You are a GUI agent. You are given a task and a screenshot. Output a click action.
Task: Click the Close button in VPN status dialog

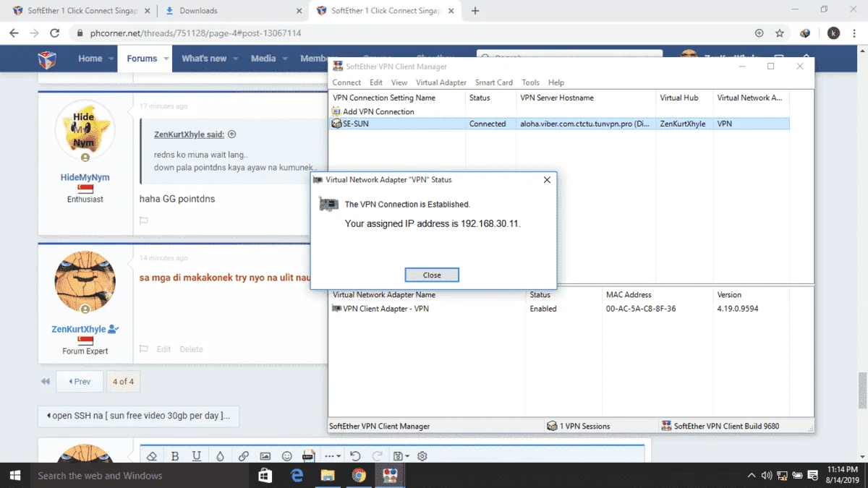(x=432, y=275)
